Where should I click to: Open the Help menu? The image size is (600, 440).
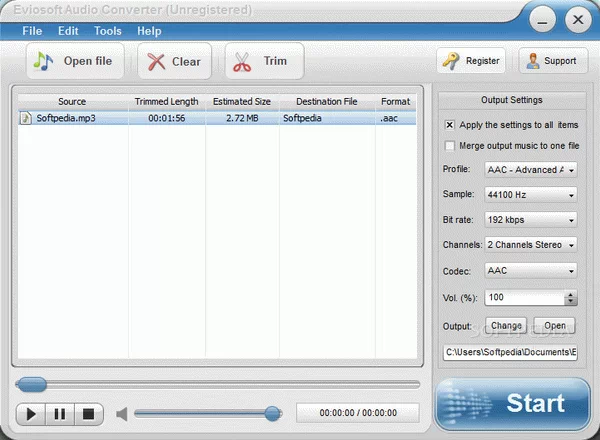coord(149,31)
